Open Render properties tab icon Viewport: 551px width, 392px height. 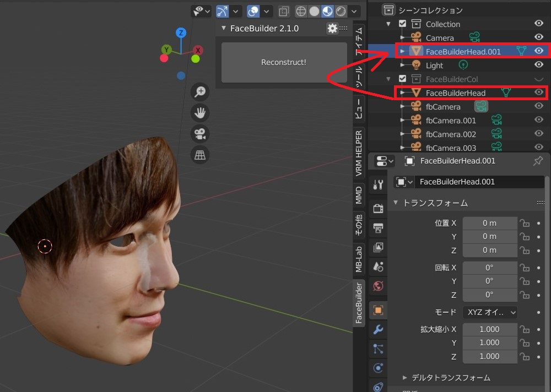(x=378, y=208)
